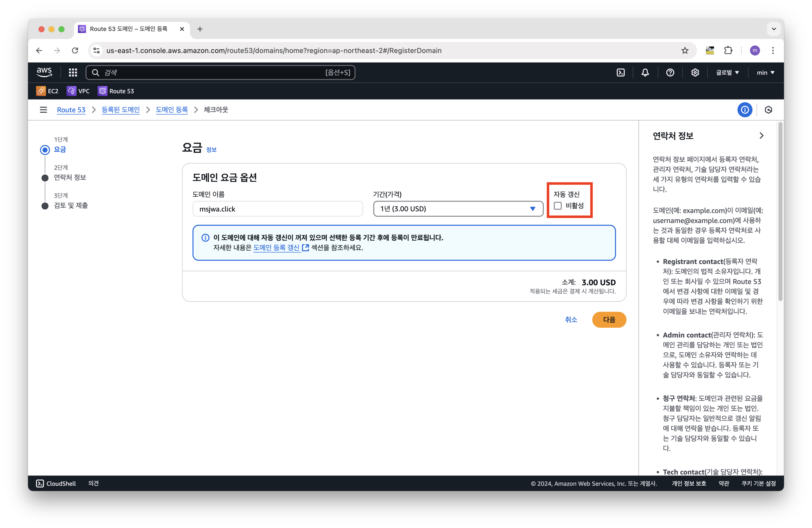Expand the 기간(가격) duration dropdown
The image size is (812, 528).
pyautogui.click(x=458, y=209)
